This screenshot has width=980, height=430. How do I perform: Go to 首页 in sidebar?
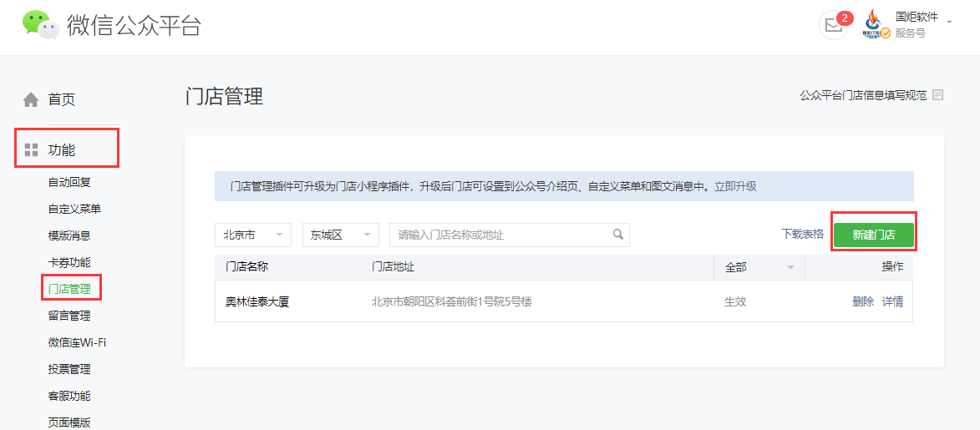pyautogui.click(x=62, y=99)
